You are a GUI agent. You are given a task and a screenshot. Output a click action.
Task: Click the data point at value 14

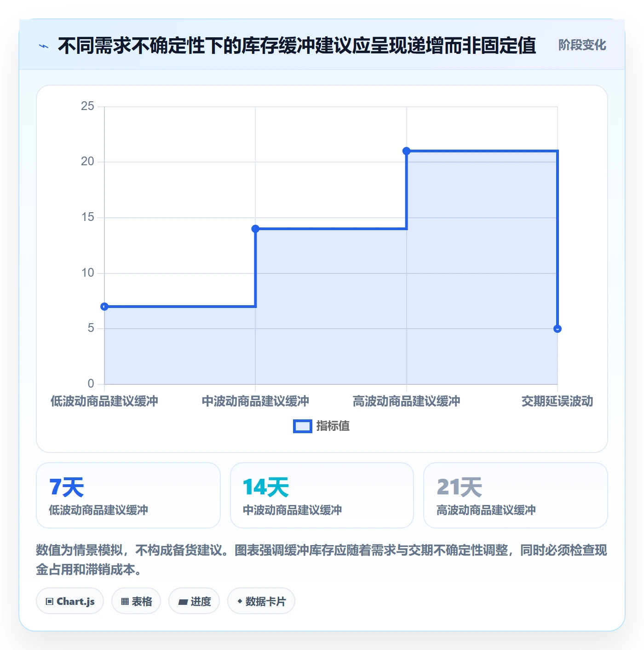pos(255,229)
